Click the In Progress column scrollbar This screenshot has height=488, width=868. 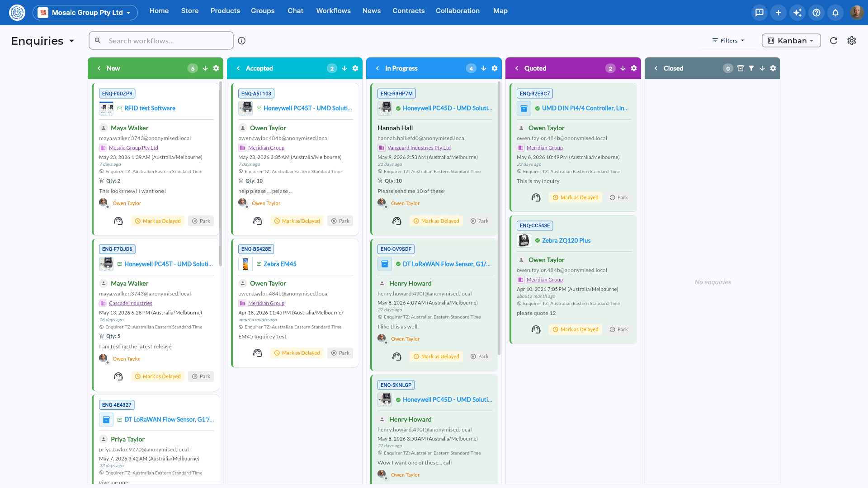(x=499, y=218)
